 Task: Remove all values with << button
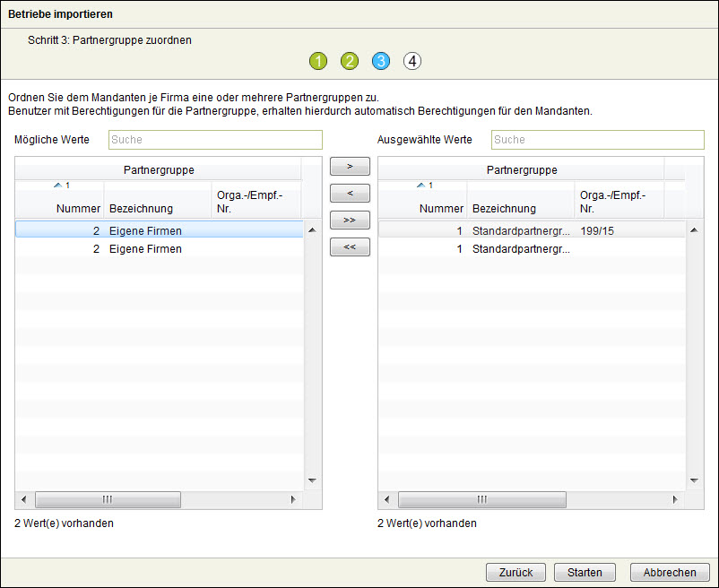click(x=350, y=247)
